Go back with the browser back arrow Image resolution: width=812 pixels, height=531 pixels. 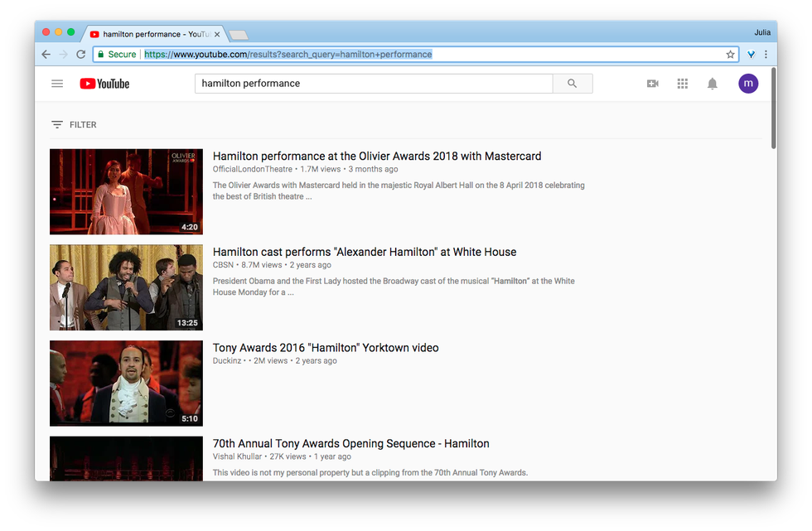pyautogui.click(x=46, y=55)
